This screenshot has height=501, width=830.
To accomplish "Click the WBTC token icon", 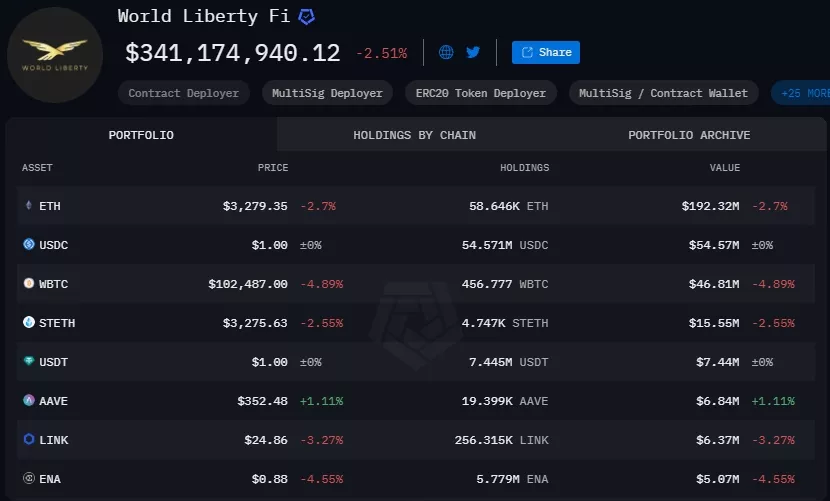I will 29,283.
